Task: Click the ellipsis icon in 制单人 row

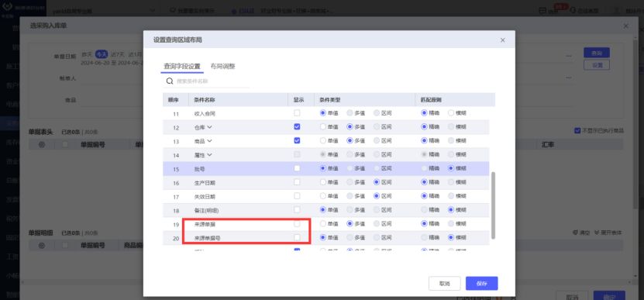Action: pos(569,78)
